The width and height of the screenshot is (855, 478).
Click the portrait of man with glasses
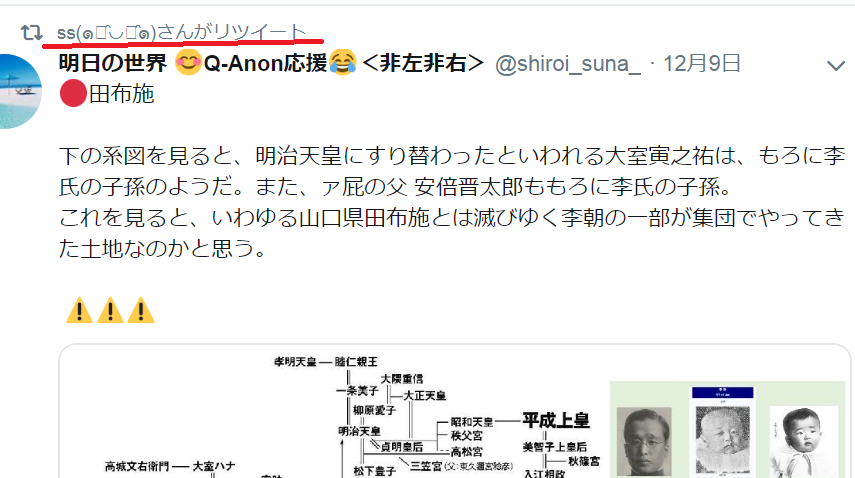[644, 441]
